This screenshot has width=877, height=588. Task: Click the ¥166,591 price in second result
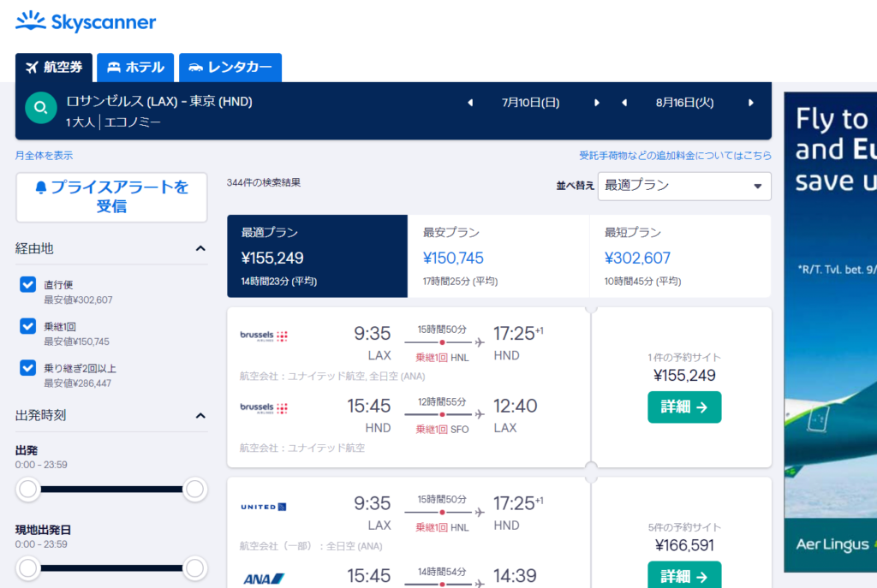[684, 545]
